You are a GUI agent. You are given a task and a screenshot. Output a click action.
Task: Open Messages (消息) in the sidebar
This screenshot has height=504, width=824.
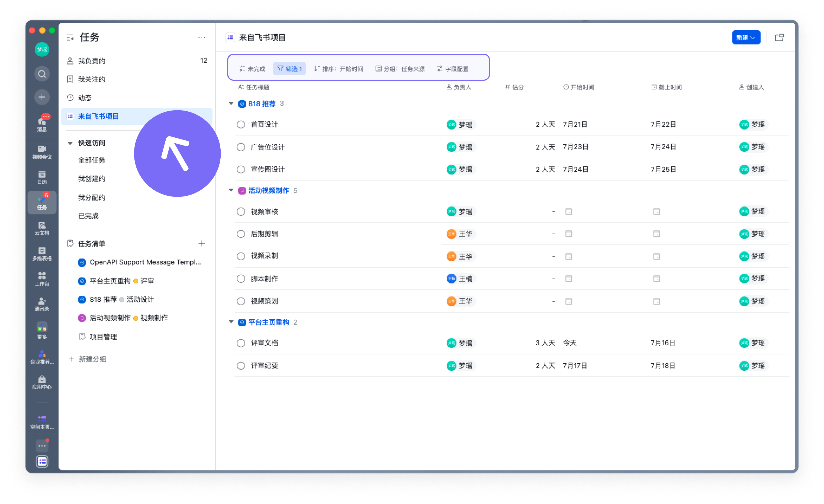pyautogui.click(x=42, y=123)
